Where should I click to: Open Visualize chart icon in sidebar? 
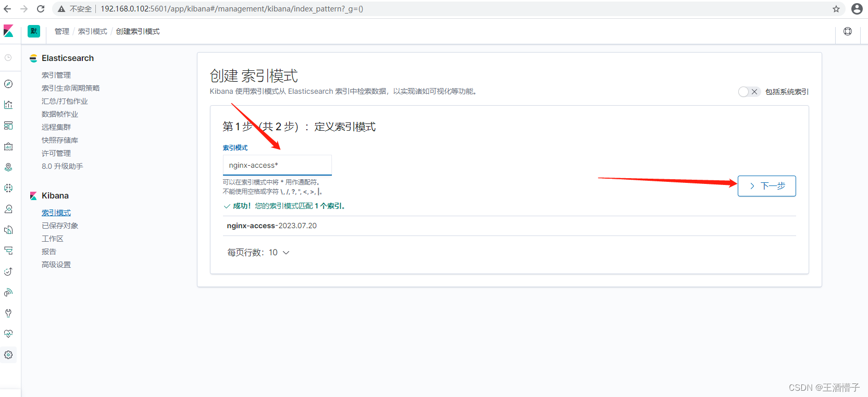click(x=8, y=105)
